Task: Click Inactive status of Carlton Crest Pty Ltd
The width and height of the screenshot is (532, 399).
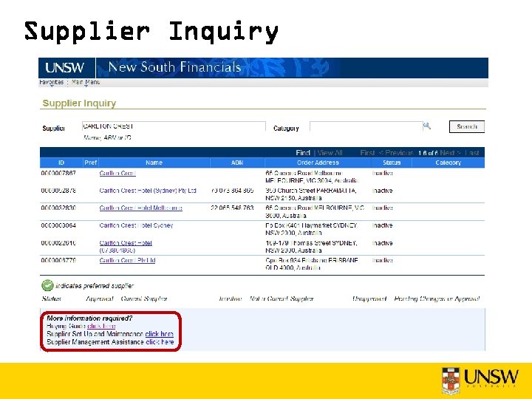Action: click(383, 260)
